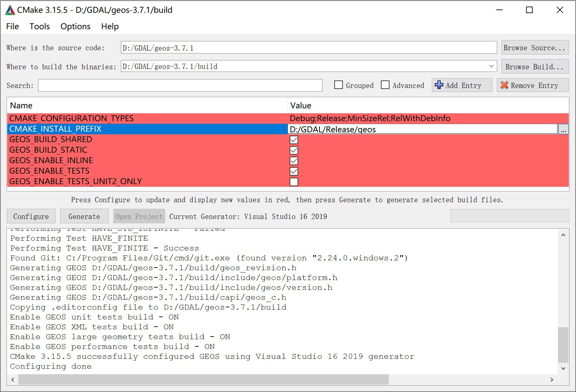Click the Value column header
The height and width of the screenshot is (392, 576).
click(428, 105)
